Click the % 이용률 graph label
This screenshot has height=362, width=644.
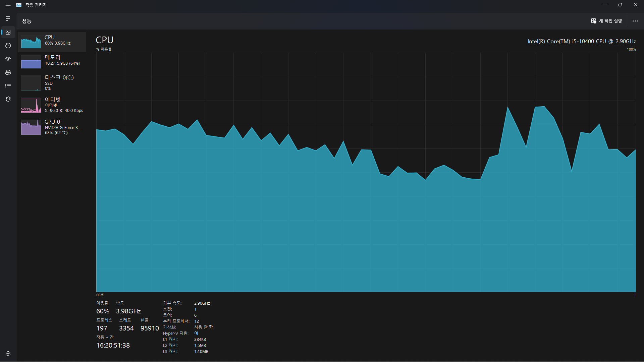[104, 49]
